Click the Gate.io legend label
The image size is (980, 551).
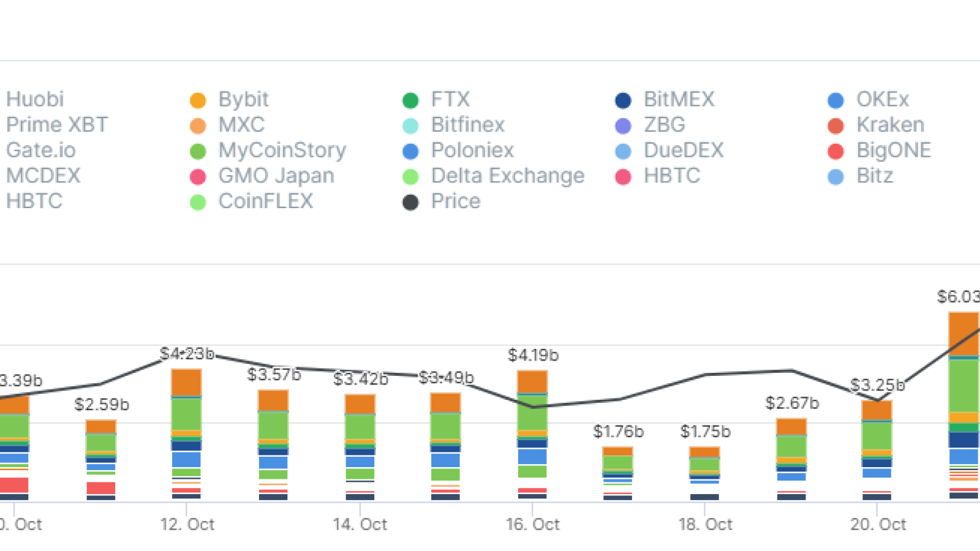click(41, 151)
